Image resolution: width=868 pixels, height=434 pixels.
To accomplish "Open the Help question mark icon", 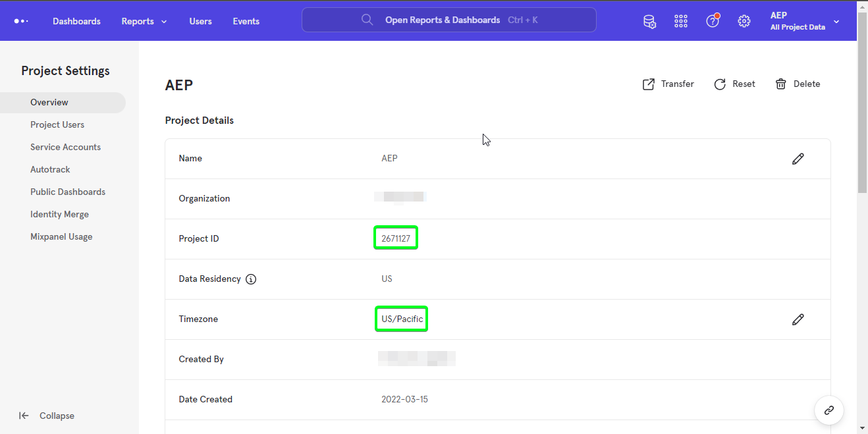I will point(713,20).
